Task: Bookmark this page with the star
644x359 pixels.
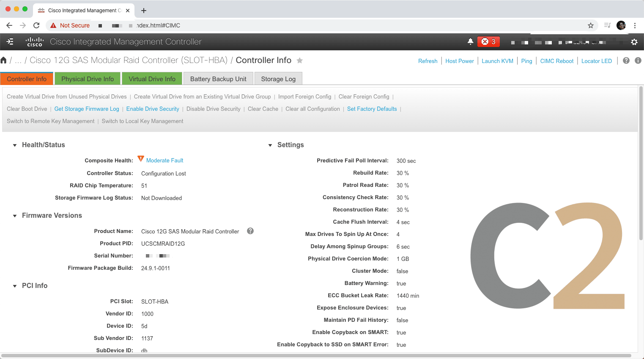Action: pos(591,25)
